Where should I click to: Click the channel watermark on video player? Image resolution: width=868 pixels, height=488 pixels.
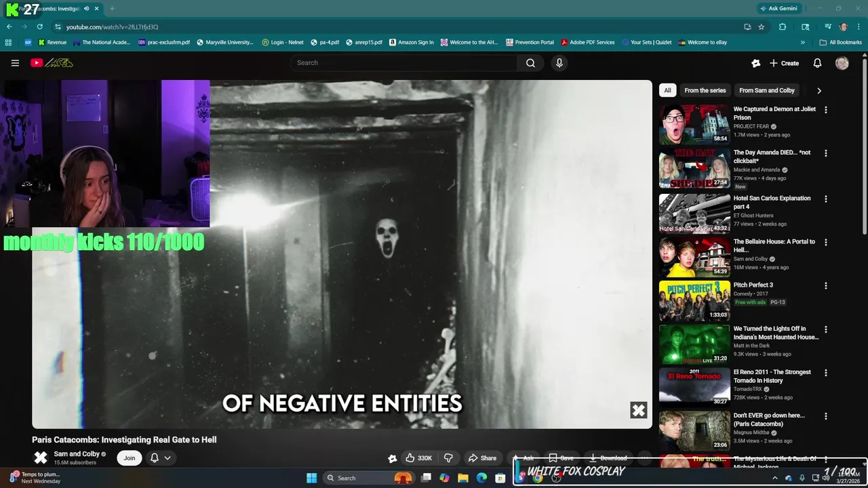pos(638,410)
